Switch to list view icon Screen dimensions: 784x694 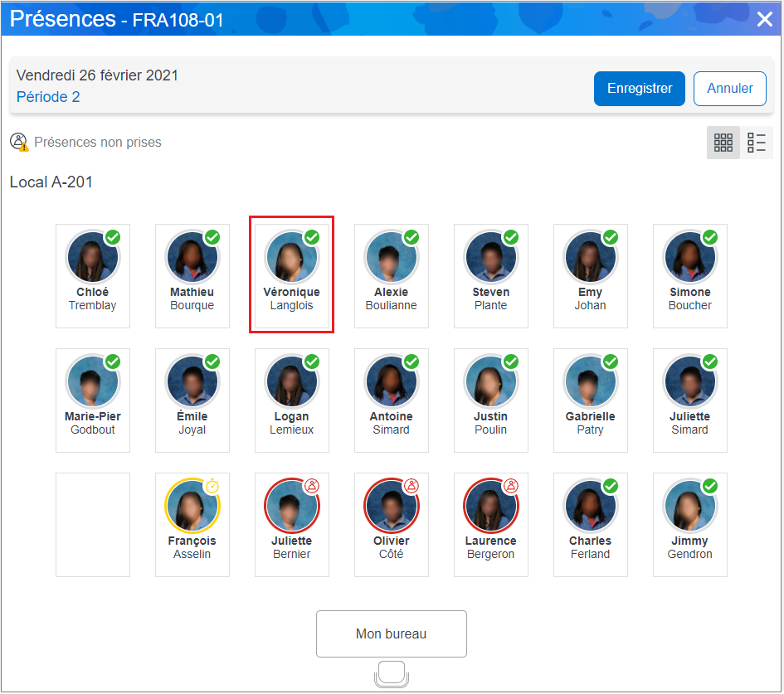756,143
